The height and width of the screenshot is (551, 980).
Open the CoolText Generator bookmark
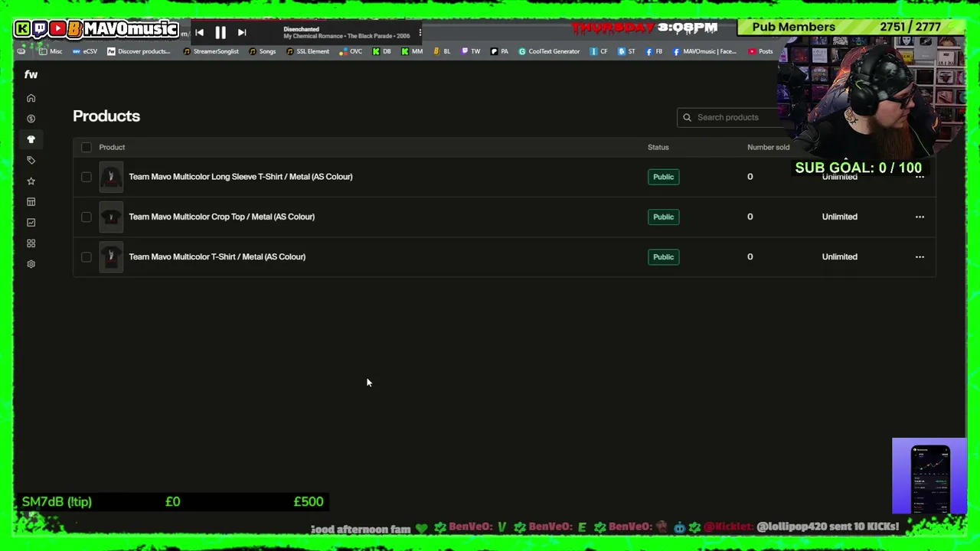click(549, 51)
